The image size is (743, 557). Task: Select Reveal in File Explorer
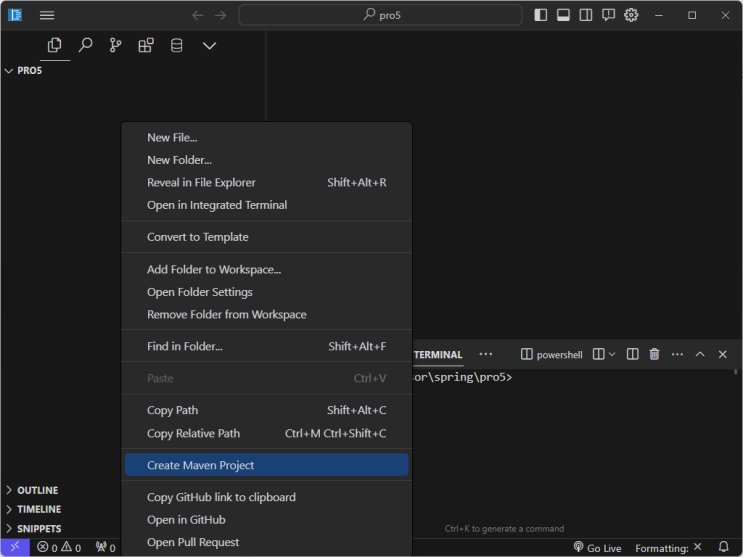[267, 183]
